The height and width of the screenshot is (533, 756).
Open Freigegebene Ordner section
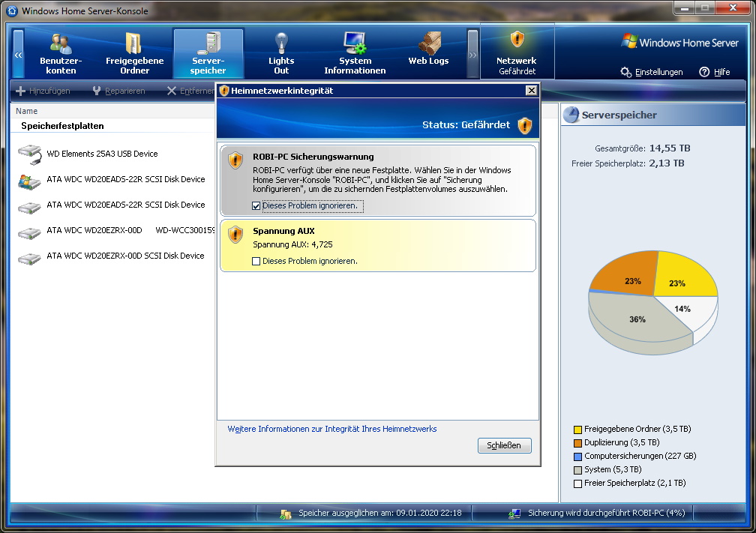(134, 53)
